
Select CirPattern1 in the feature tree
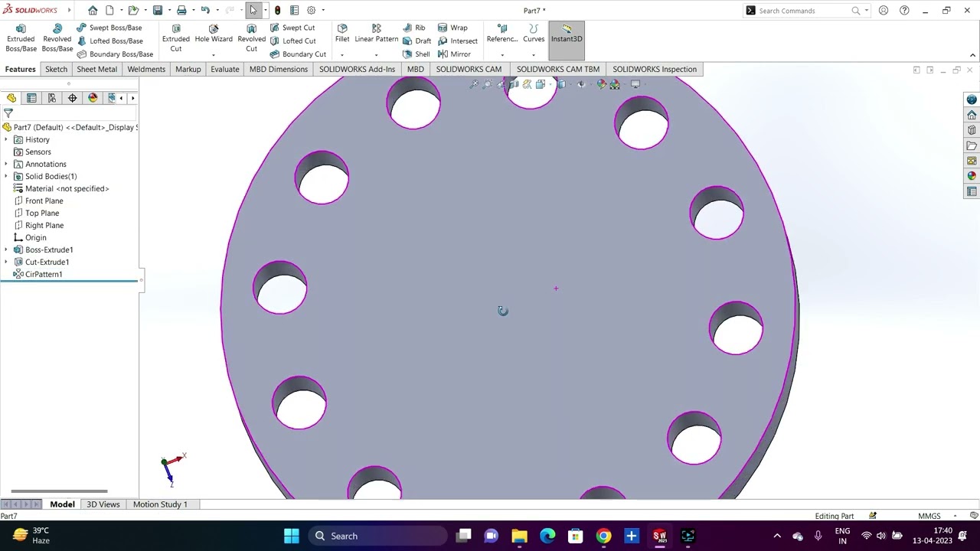[x=43, y=274]
